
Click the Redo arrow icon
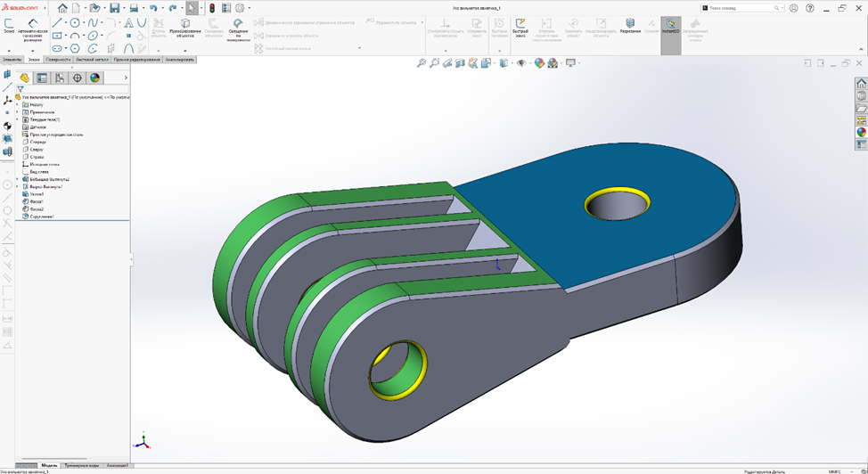173,8
